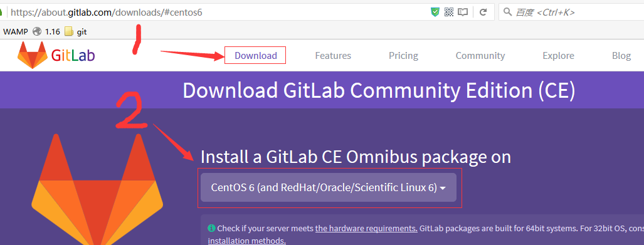Open the QR code icon in address bar
644x245 pixels.
[449, 13]
